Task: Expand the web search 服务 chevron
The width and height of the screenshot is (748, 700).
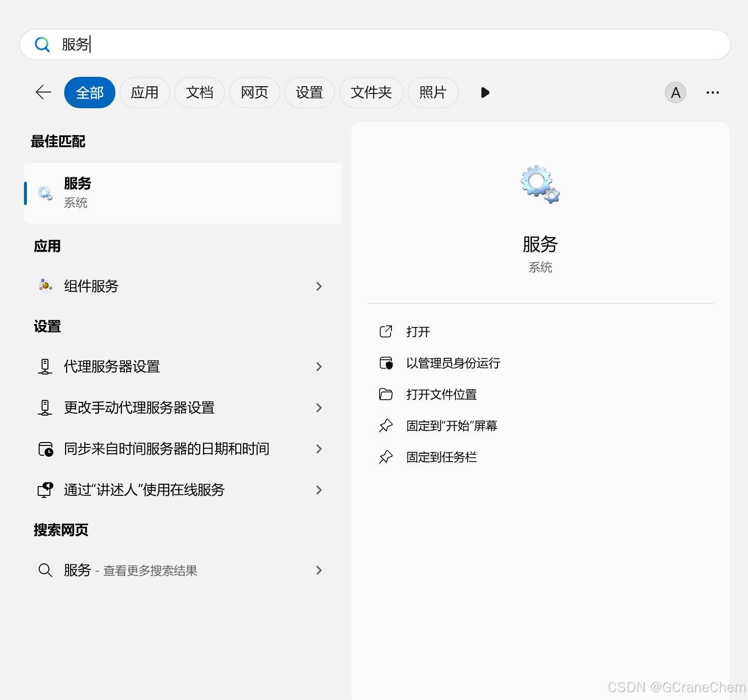Action: (x=319, y=570)
